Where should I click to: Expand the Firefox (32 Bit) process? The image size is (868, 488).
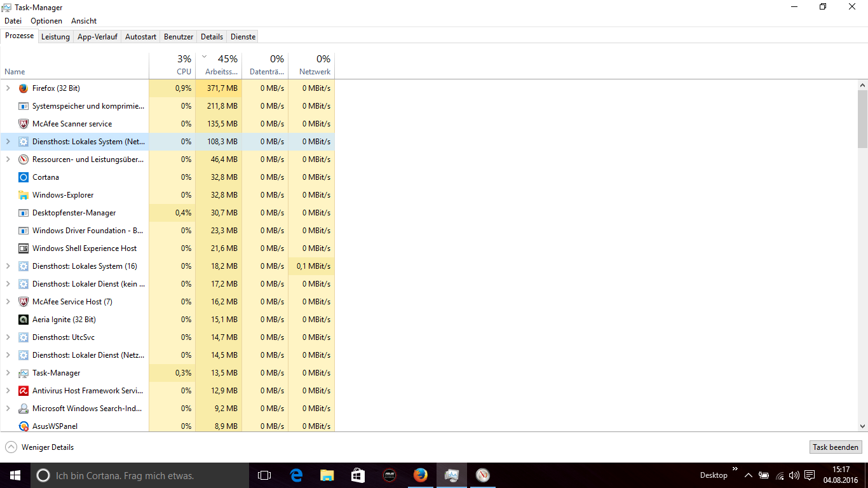[x=8, y=88]
